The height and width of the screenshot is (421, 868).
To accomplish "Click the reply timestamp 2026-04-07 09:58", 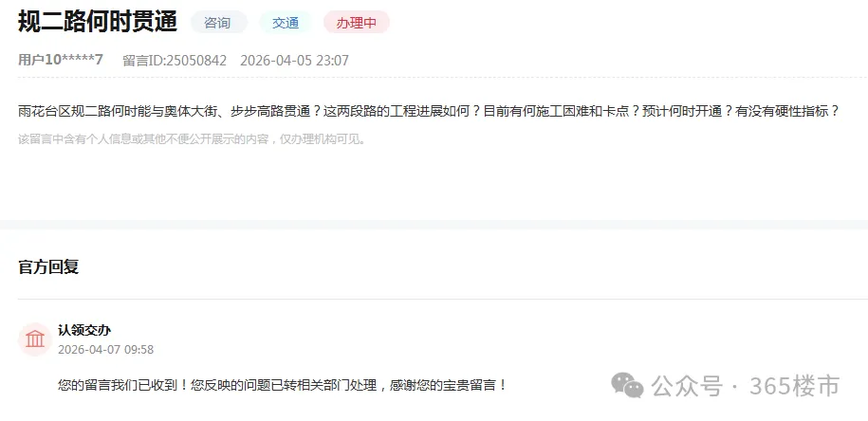I will tap(105, 350).
